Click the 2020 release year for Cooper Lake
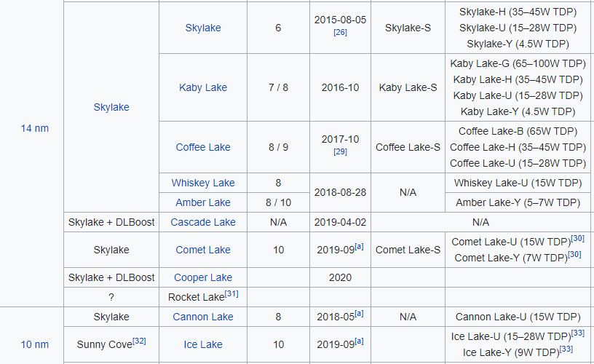 click(340, 277)
